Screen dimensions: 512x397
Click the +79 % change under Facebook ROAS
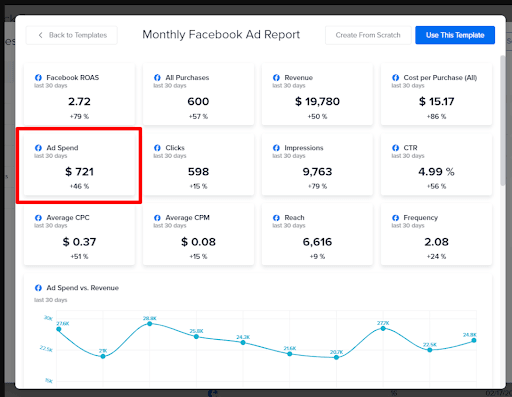tap(79, 116)
